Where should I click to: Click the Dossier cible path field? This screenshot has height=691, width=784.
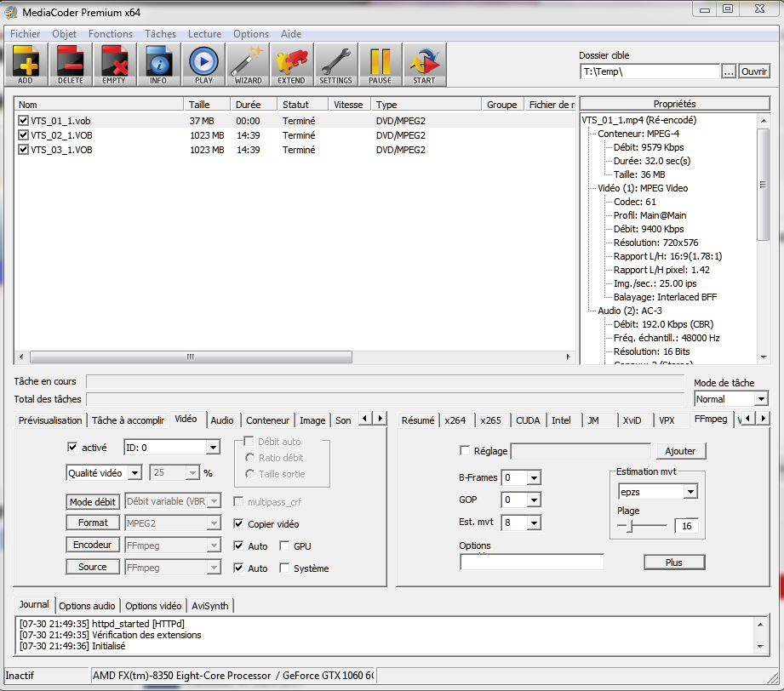[650, 71]
